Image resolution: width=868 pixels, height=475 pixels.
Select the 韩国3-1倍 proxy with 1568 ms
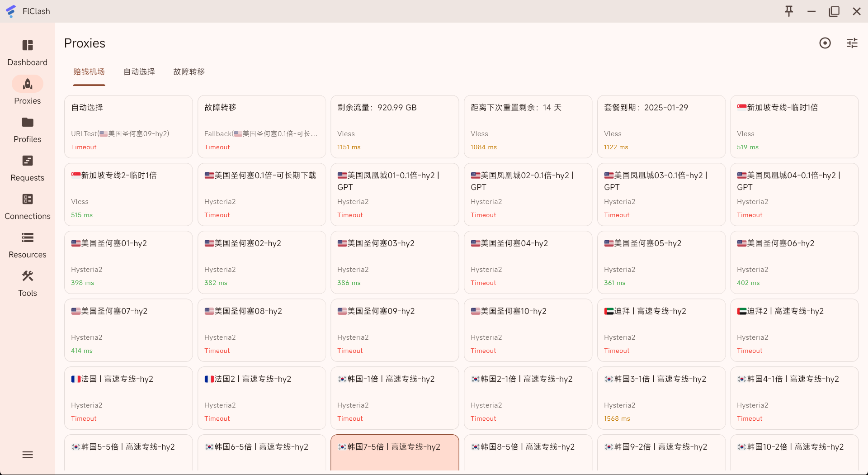pyautogui.click(x=661, y=398)
